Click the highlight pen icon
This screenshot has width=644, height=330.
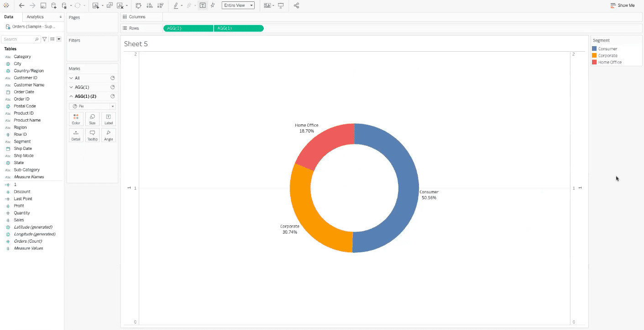pos(176,5)
